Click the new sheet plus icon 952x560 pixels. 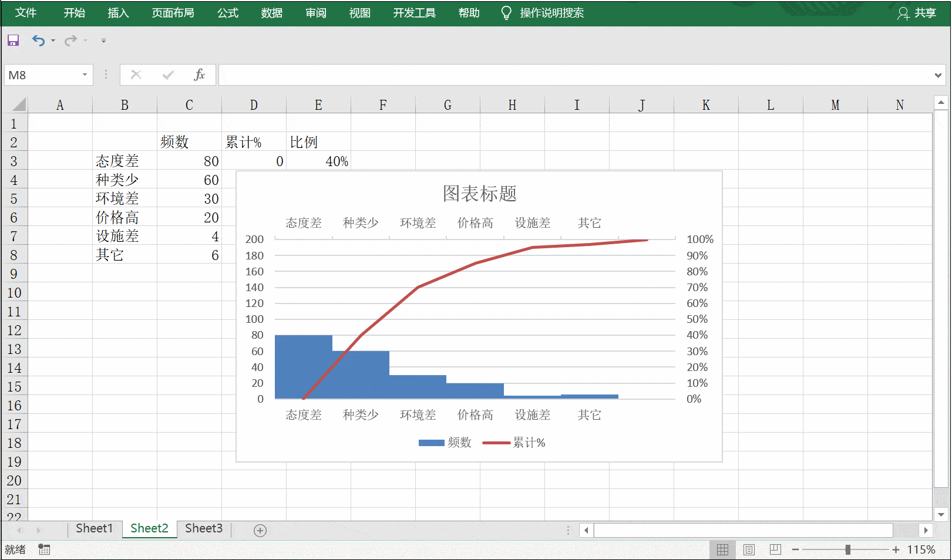[260, 531]
